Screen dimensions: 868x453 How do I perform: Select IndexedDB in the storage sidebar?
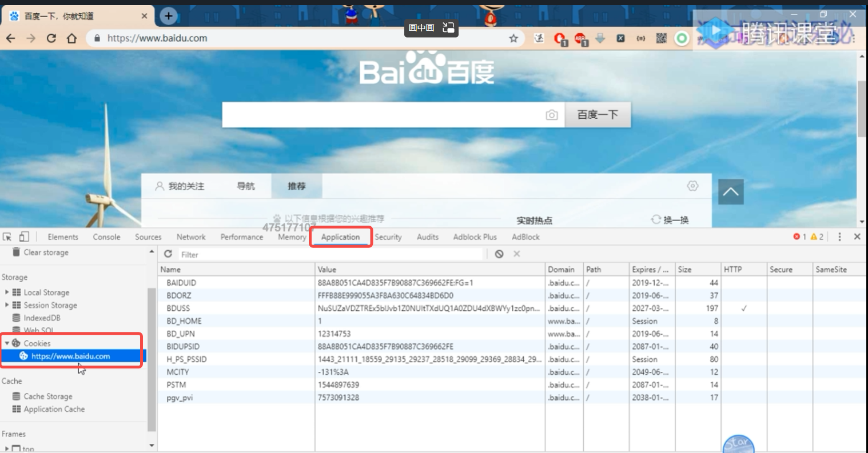(x=42, y=318)
